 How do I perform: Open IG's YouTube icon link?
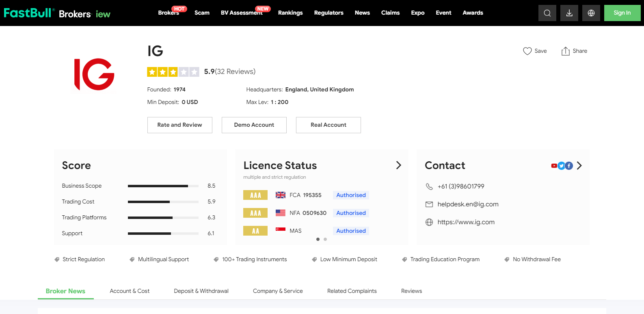(554, 166)
